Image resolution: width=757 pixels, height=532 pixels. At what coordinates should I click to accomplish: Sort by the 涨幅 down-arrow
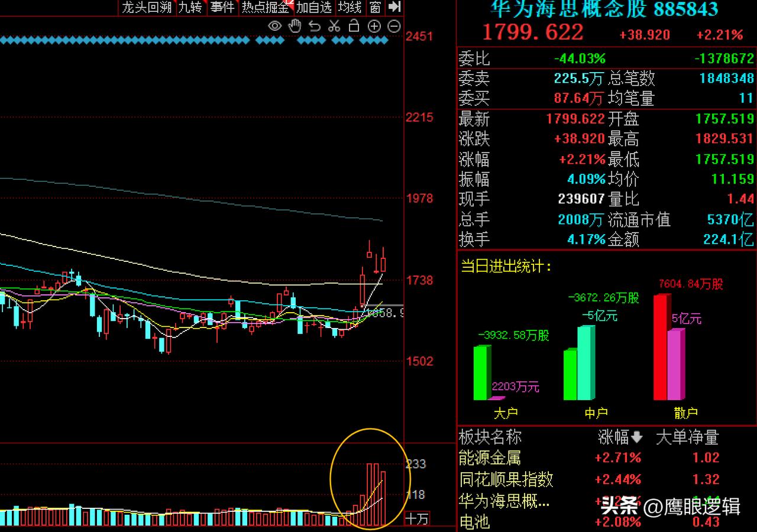636,437
